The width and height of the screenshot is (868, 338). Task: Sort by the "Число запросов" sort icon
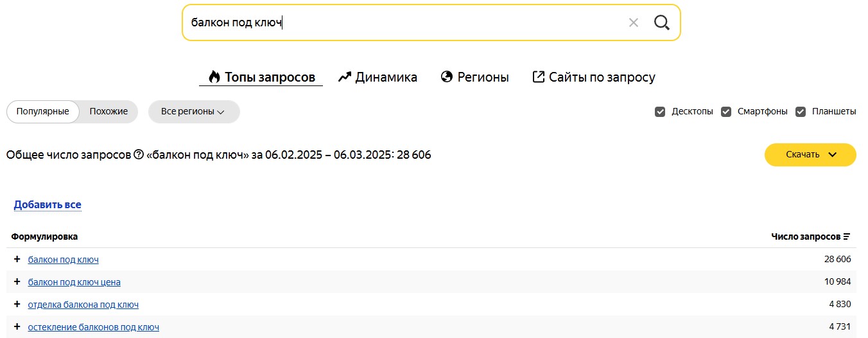[x=847, y=236]
